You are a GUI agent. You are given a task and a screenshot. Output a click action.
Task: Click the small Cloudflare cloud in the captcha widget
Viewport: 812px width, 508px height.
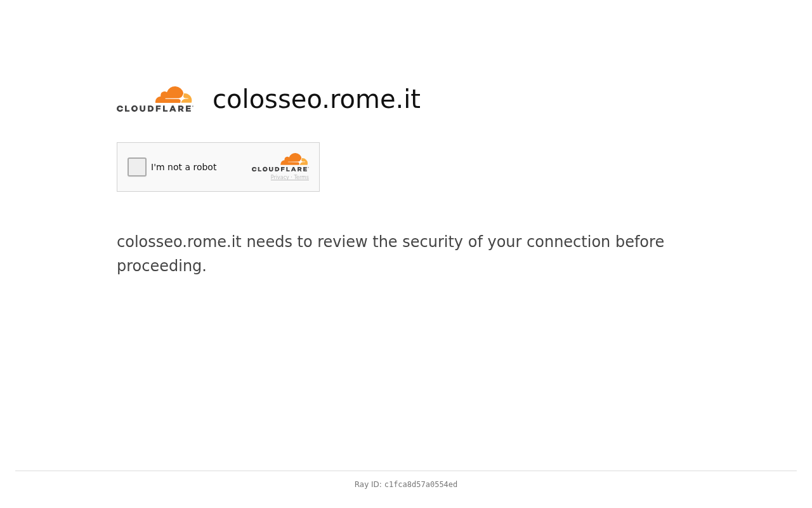point(294,159)
